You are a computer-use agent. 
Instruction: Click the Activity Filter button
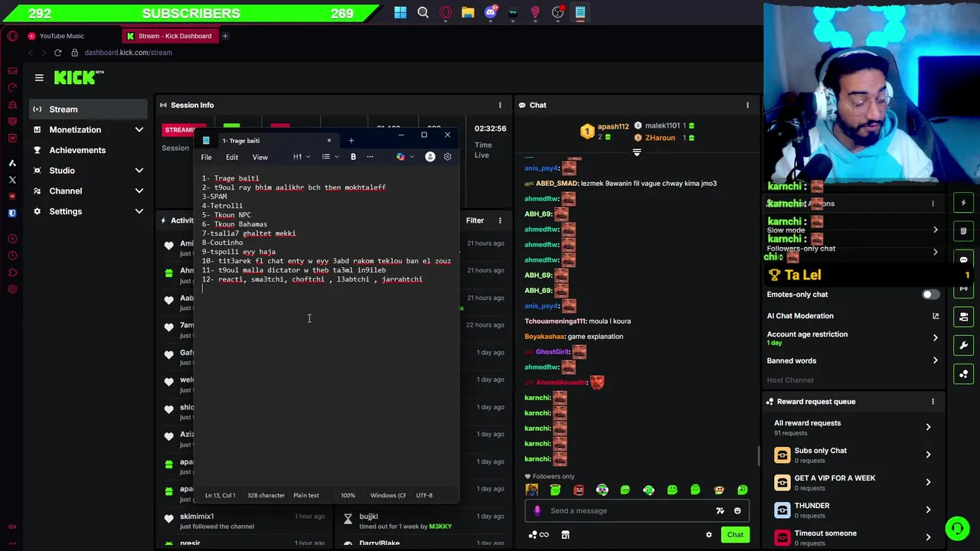point(475,220)
